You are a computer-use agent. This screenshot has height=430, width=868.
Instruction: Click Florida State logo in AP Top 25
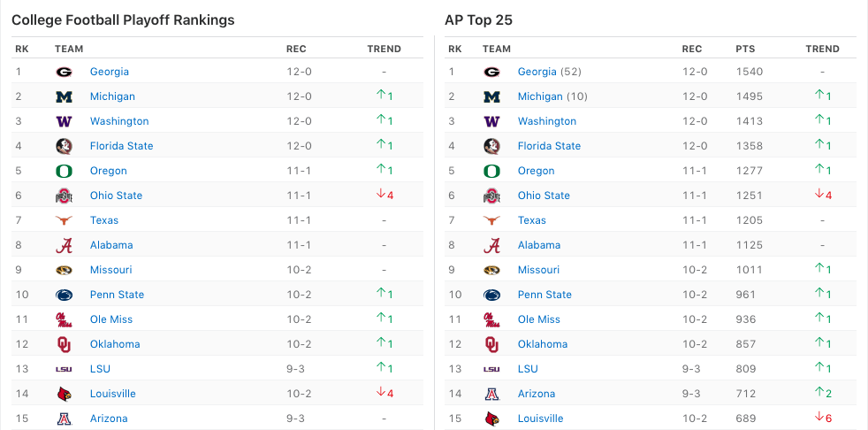491,146
